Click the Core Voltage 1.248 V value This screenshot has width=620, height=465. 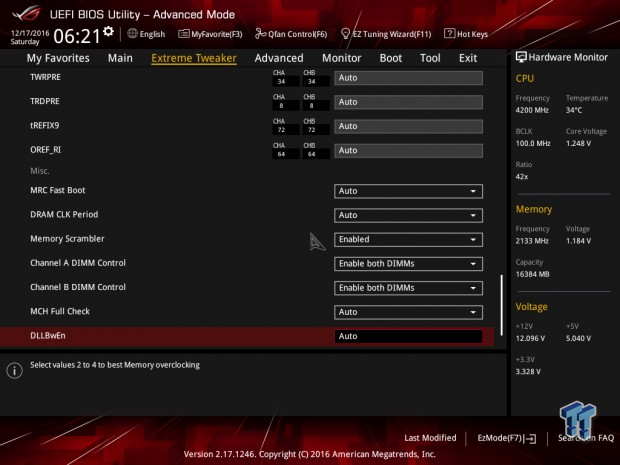click(x=578, y=144)
